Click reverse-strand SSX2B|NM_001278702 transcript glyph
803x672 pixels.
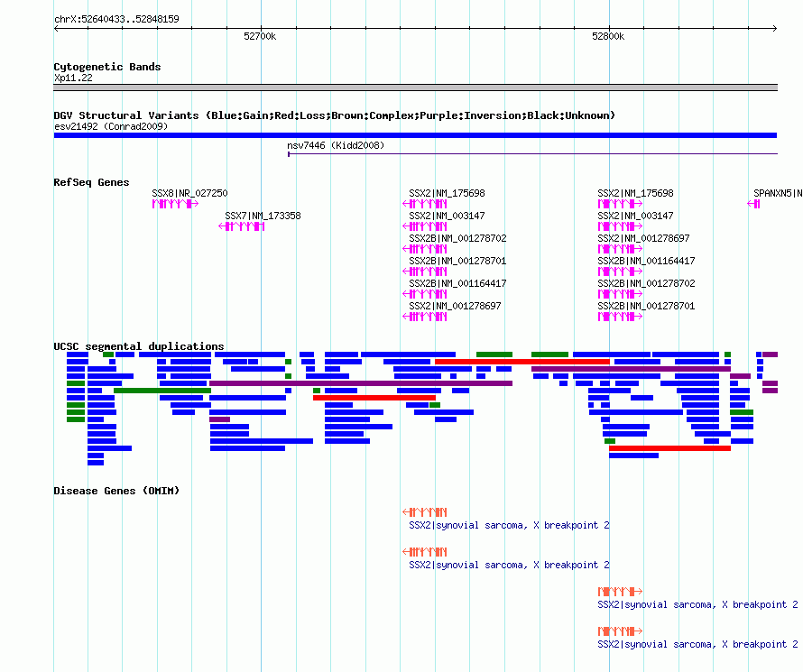425,249
